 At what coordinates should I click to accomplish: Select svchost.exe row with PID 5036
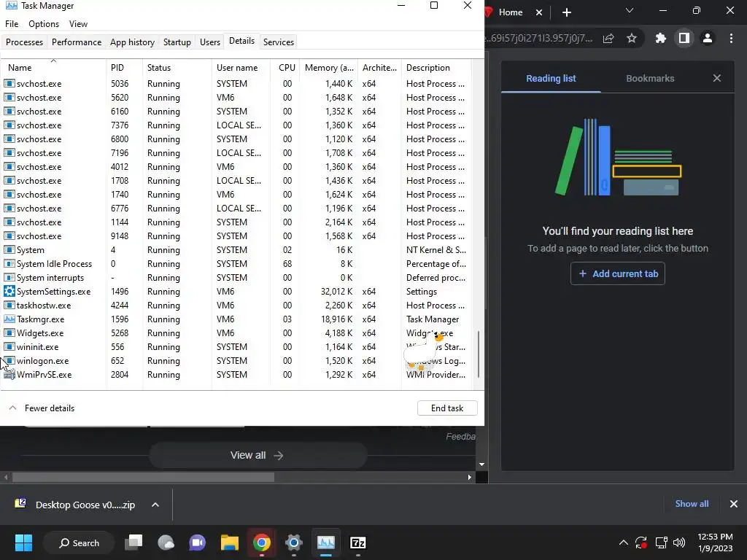click(236, 83)
